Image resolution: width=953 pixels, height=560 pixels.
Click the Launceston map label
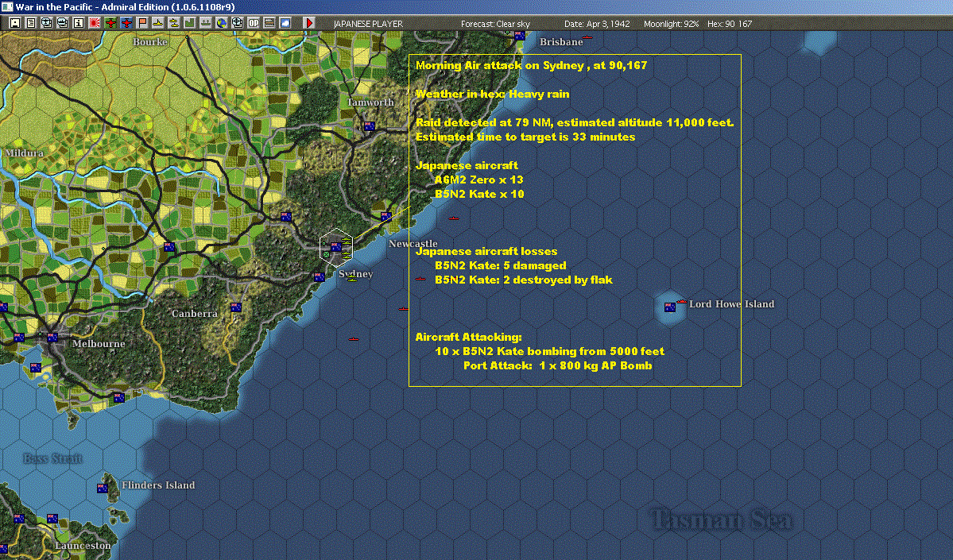[x=83, y=546]
